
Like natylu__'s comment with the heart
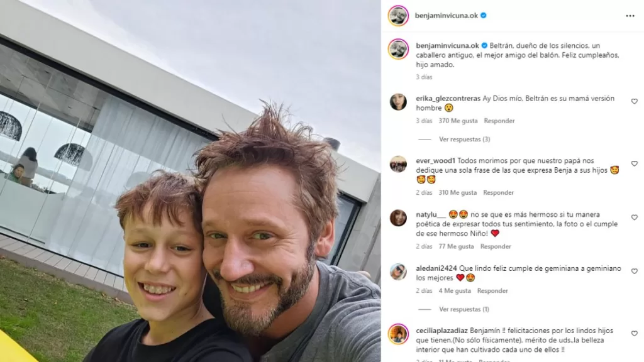[x=634, y=217]
